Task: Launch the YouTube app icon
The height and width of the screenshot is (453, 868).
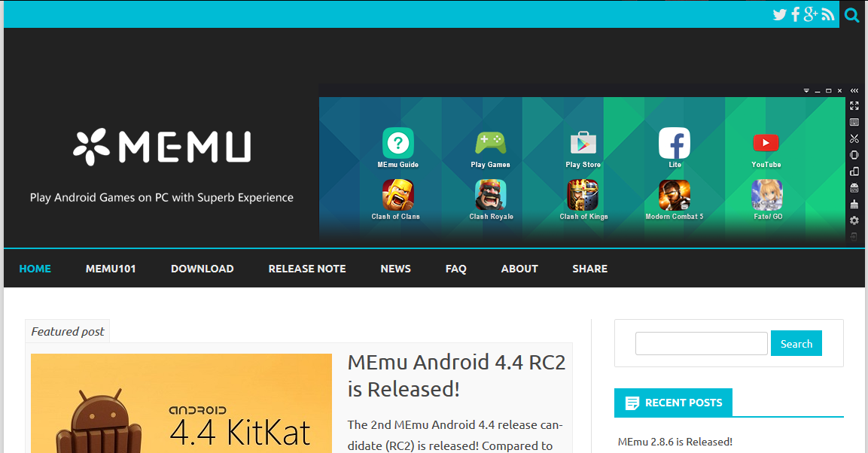Action: (x=766, y=143)
